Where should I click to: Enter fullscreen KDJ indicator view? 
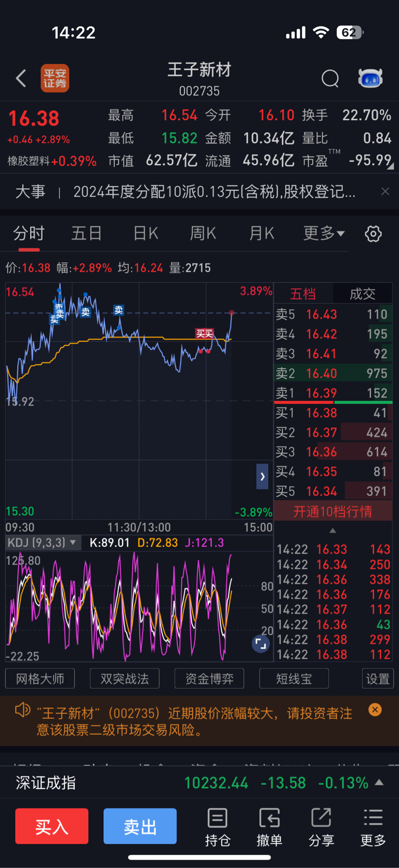(x=260, y=644)
